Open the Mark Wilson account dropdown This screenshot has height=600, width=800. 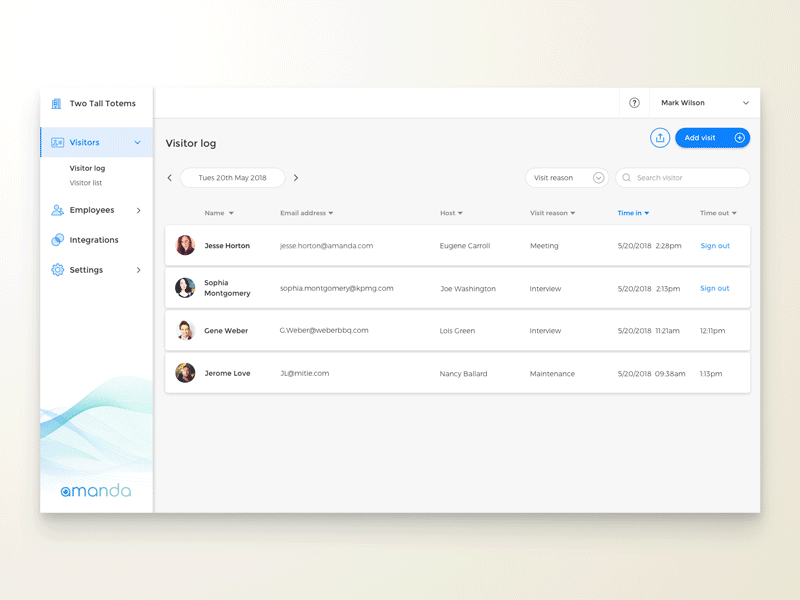click(x=703, y=102)
